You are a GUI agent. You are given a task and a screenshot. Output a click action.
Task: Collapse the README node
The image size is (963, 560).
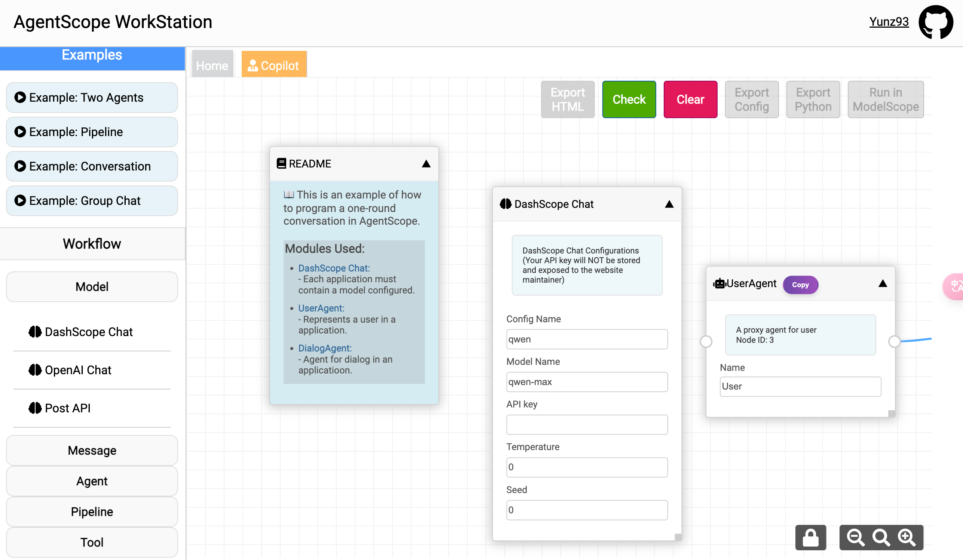426,164
